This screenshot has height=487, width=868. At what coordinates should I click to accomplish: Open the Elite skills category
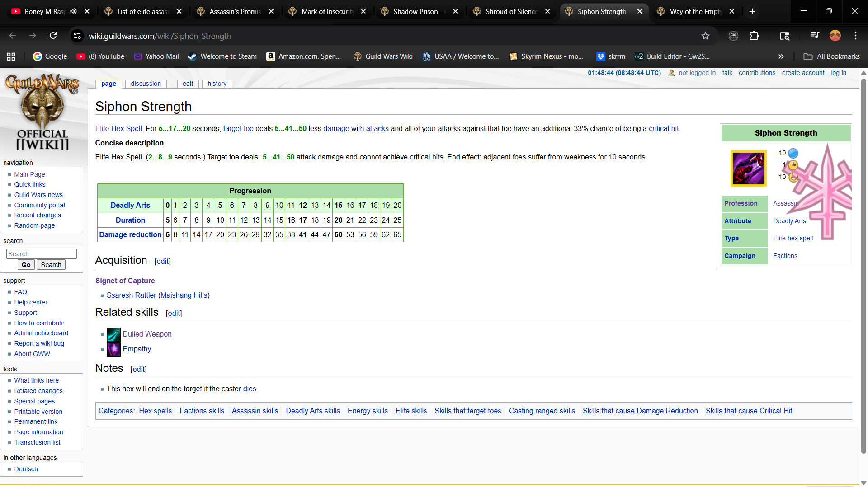coord(411,411)
